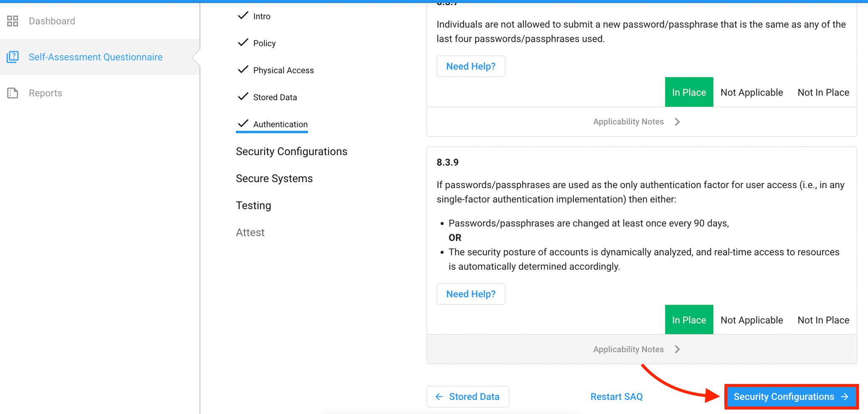The height and width of the screenshot is (414, 868).
Task: Expand Applicability Notes under requirement 8.3.9
Action: pos(636,349)
